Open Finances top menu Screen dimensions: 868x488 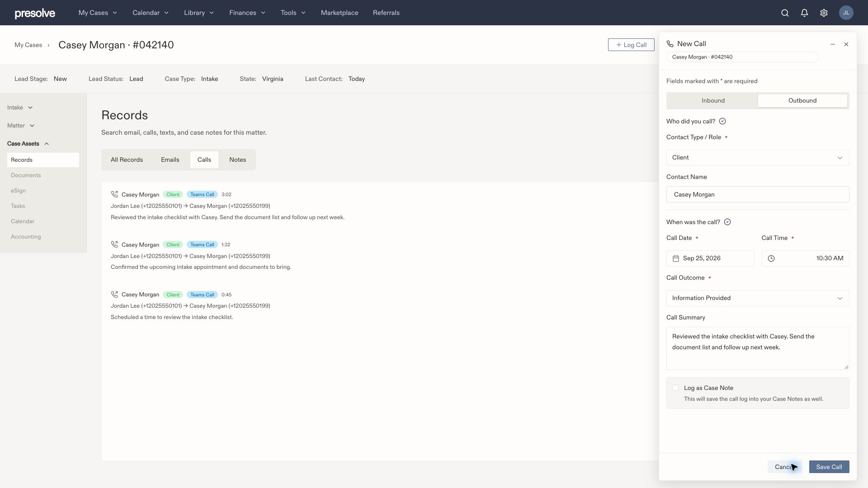click(247, 13)
